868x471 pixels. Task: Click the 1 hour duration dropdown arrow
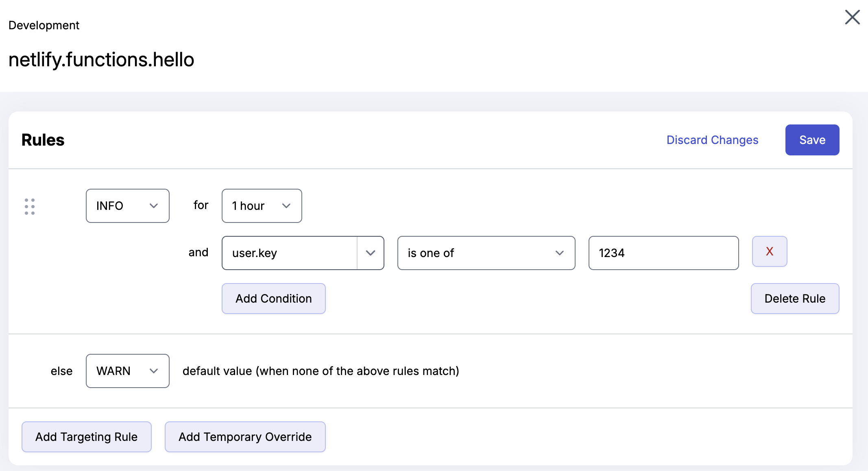(x=285, y=205)
